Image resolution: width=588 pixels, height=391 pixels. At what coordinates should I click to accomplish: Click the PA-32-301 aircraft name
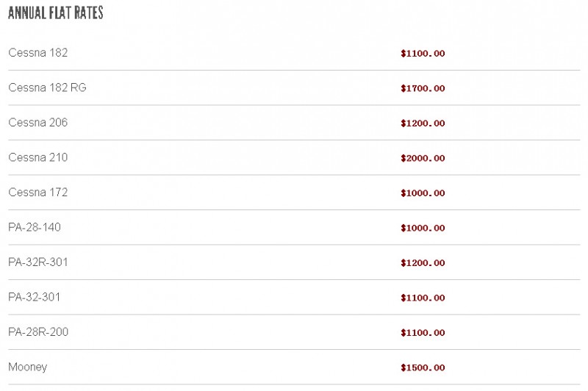point(34,296)
